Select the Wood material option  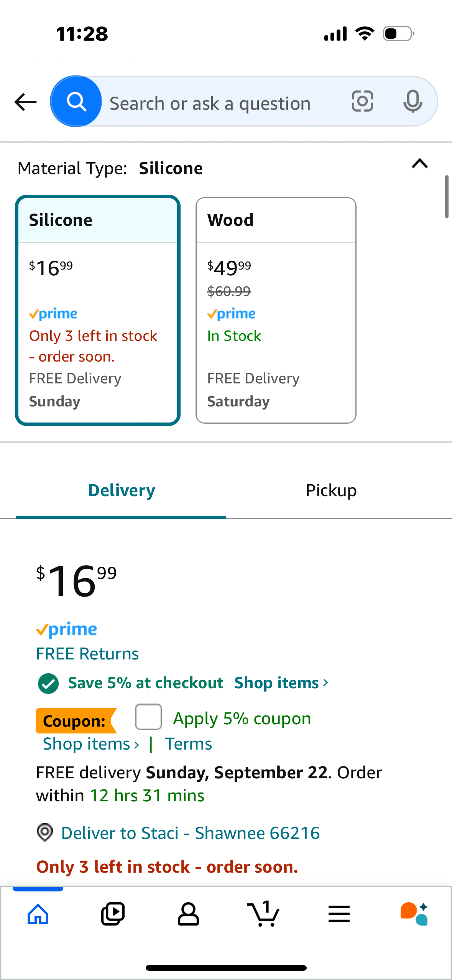[276, 311]
